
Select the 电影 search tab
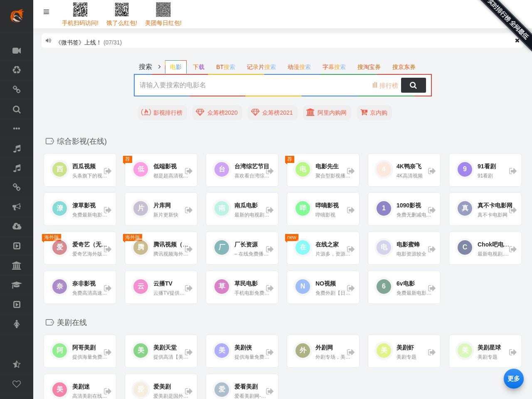click(x=176, y=67)
